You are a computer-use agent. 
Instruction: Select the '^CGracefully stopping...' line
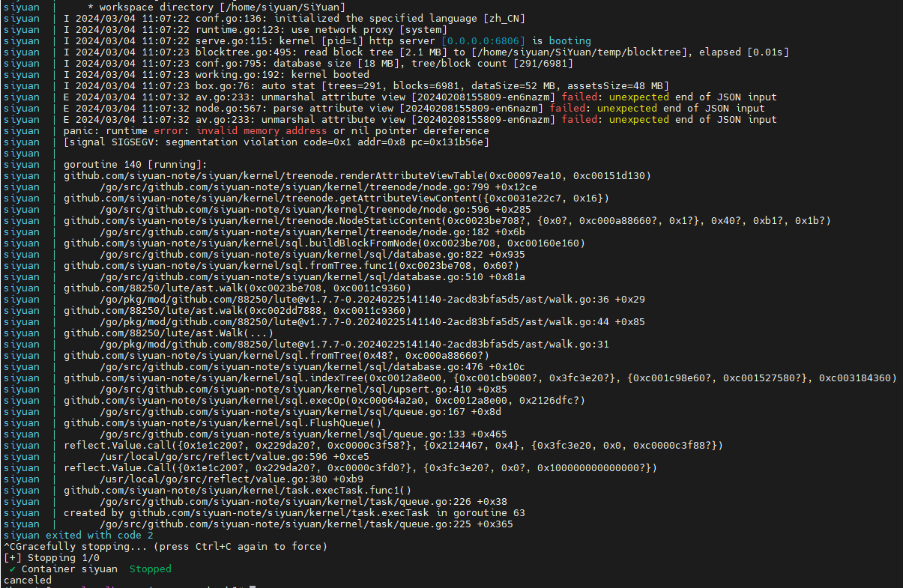click(165, 546)
